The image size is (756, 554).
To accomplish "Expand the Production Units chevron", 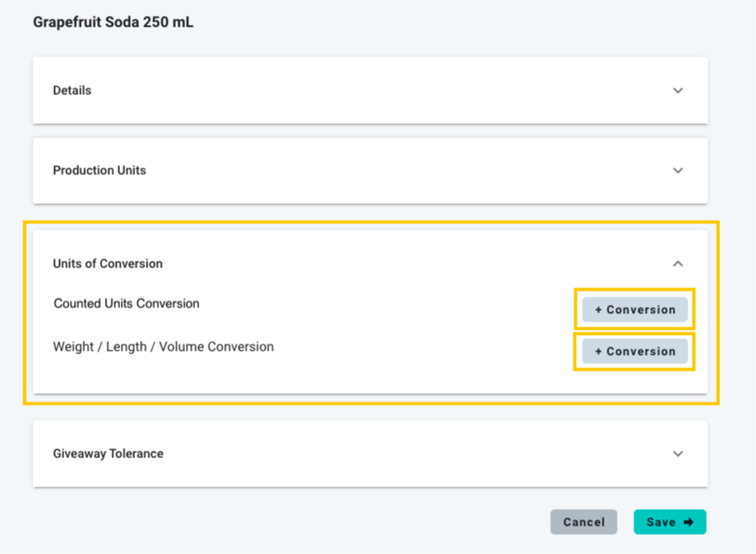I will point(678,170).
